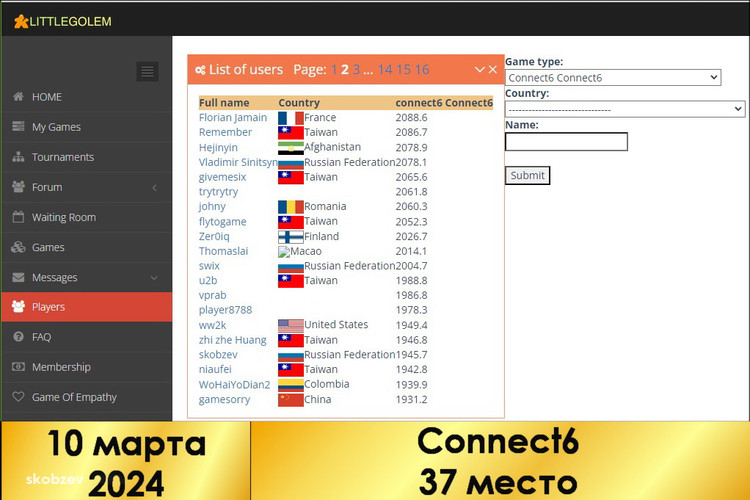Toggle the sidebar hamburger menu
The width and height of the screenshot is (750, 500).
(147, 71)
